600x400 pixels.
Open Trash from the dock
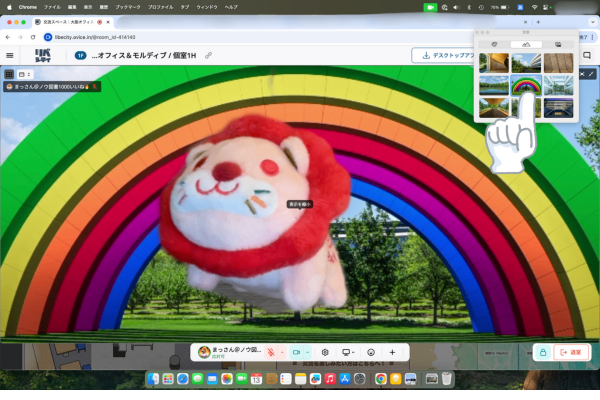click(x=447, y=379)
